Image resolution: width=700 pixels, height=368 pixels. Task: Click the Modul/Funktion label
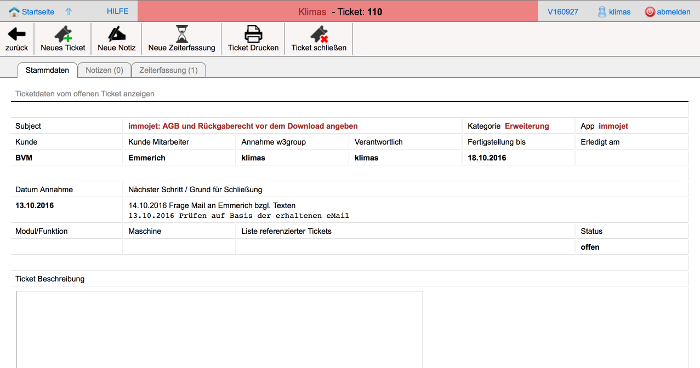(x=41, y=231)
